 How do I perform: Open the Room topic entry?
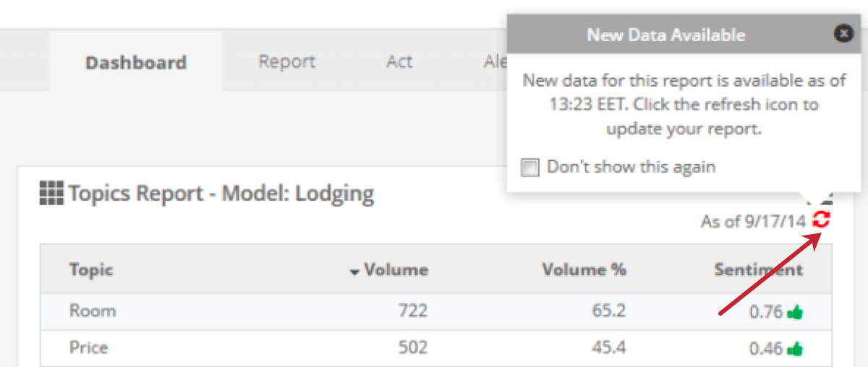(93, 311)
